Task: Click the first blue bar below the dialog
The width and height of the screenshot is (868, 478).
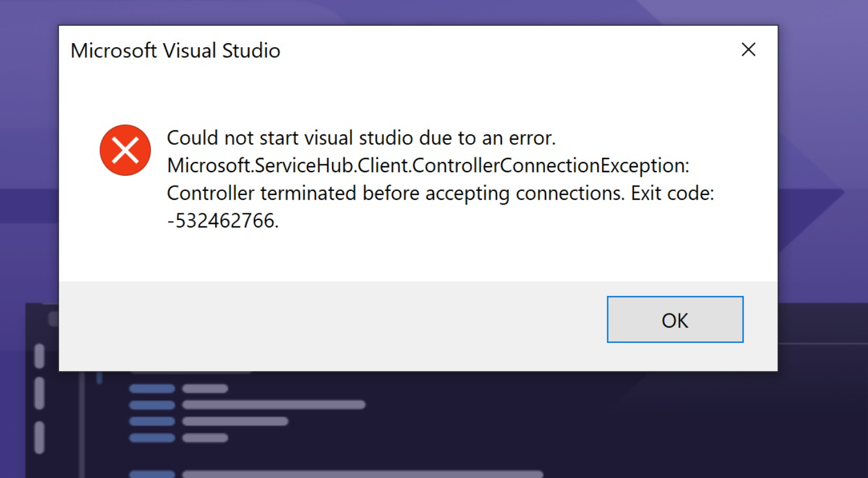Action: [152, 389]
